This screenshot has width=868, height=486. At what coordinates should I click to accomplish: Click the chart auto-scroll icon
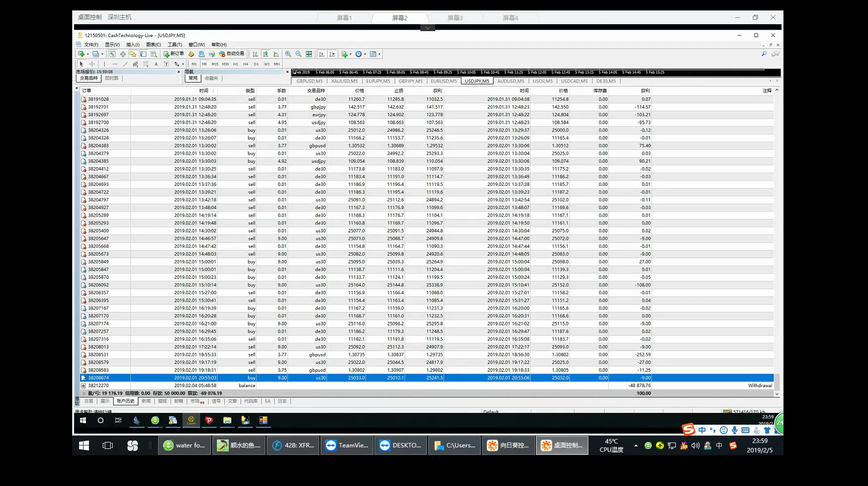click(322, 54)
